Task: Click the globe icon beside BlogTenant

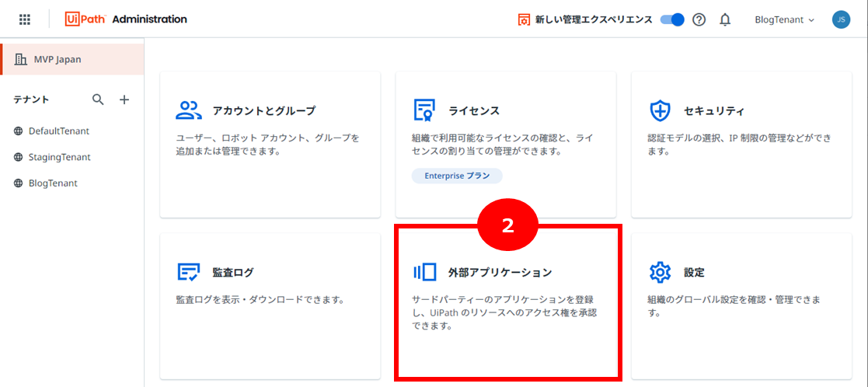Action: point(19,183)
